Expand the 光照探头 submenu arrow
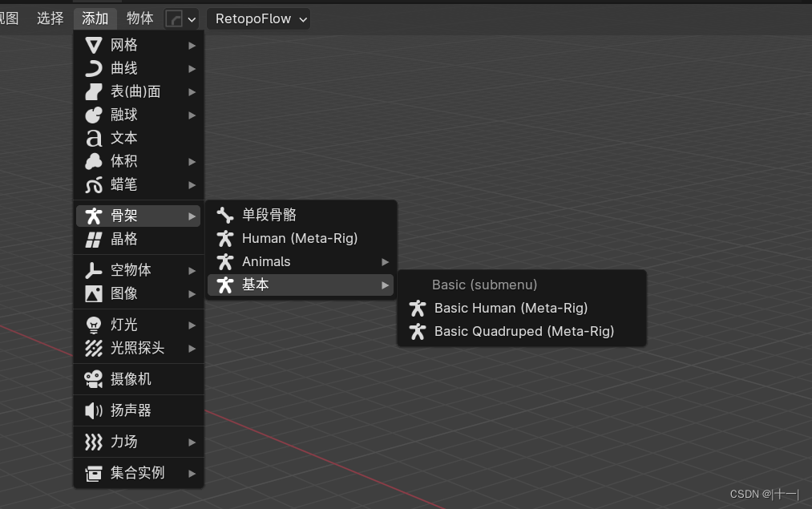The width and height of the screenshot is (812, 509). (x=192, y=349)
